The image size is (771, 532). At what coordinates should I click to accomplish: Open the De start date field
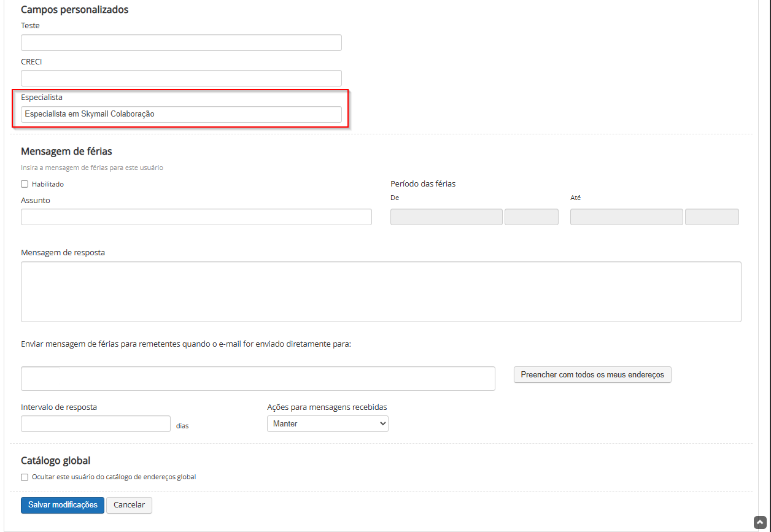pyautogui.click(x=446, y=217)
